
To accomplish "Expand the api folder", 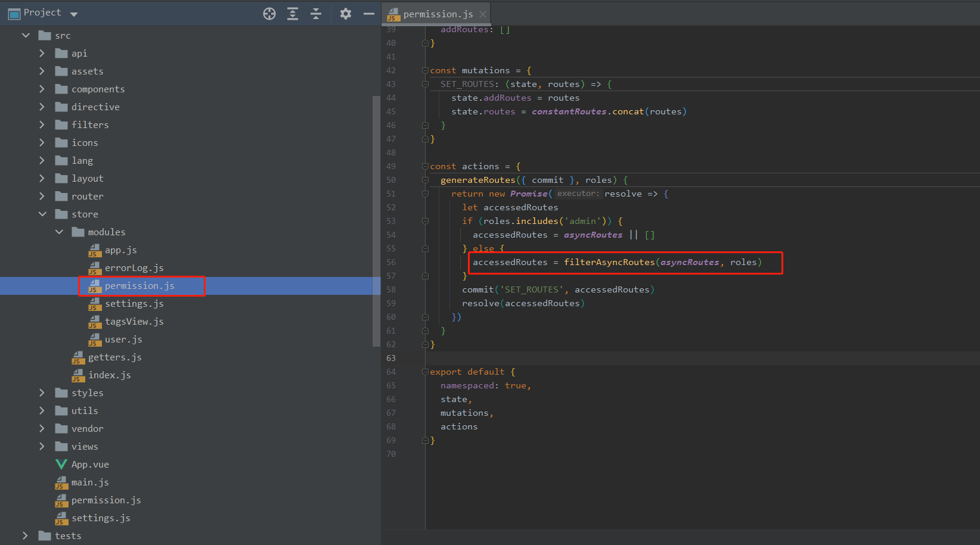I will (42, 54).
